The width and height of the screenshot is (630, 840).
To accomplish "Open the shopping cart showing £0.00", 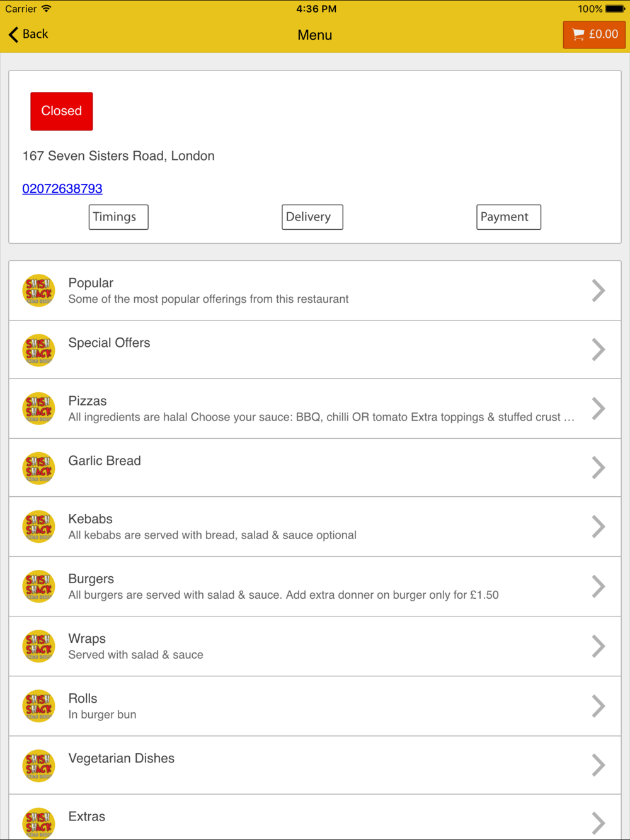I will click(x=594, y=35).
